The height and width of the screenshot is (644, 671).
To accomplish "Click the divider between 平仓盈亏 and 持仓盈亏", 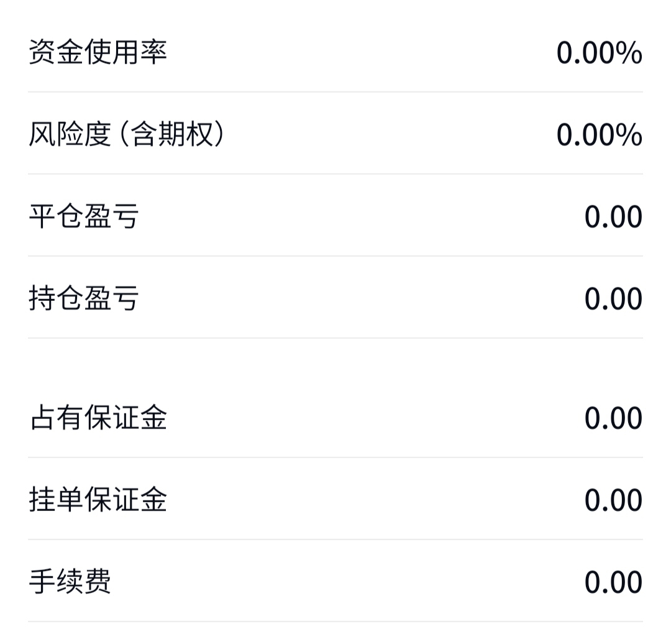I will click(x=335, y=256).
